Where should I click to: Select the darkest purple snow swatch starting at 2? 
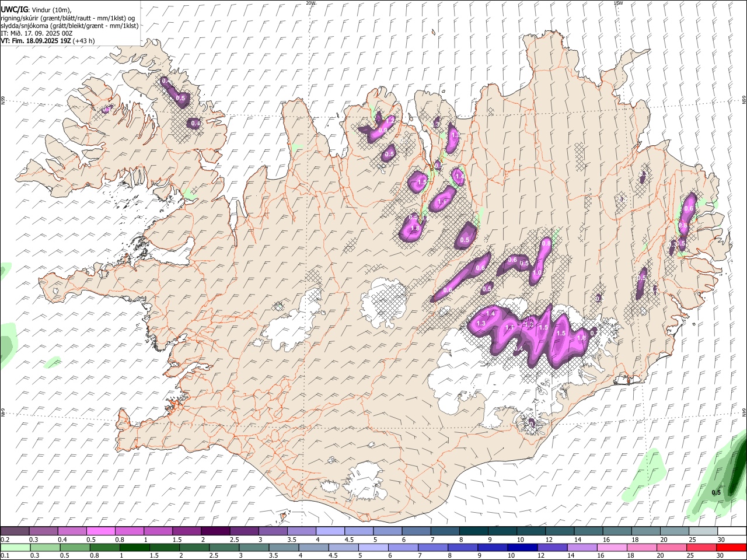[x=215, y=531]
